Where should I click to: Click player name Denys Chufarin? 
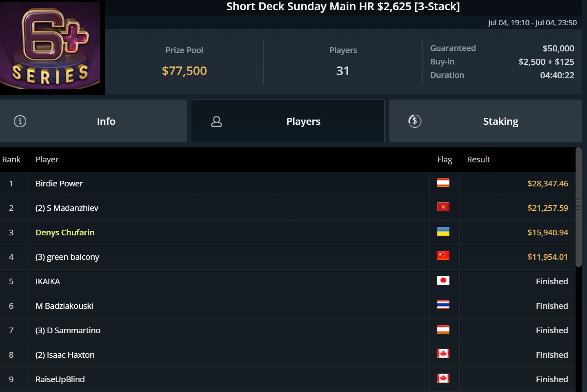(x=65, y=233)
